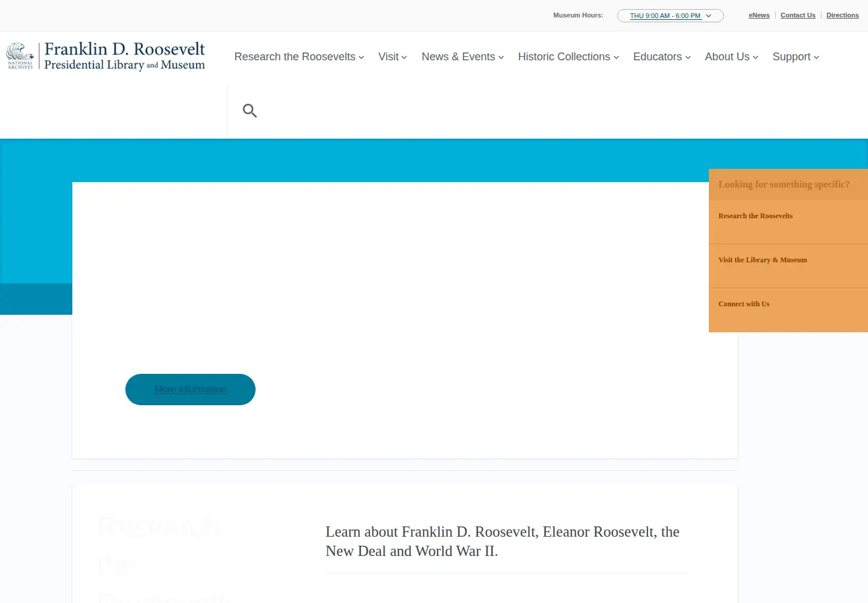The height and width of the screenshot is (603, 868).
Task: Expand the Research the Roosevelts menu
Action: pyautogui.click(x=299, y=57)
